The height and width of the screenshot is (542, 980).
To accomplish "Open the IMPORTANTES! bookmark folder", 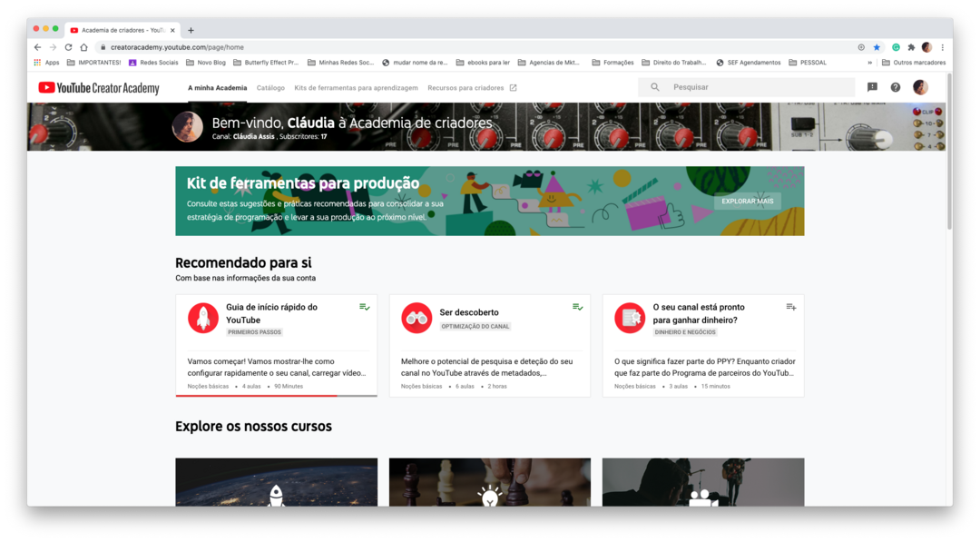I will click(x=93, y=63).
